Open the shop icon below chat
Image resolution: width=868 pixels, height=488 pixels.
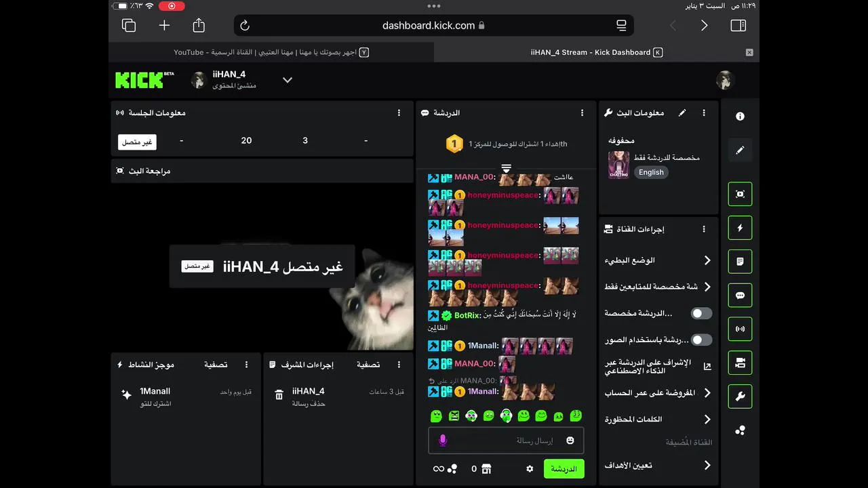click(x=486, y=468)
